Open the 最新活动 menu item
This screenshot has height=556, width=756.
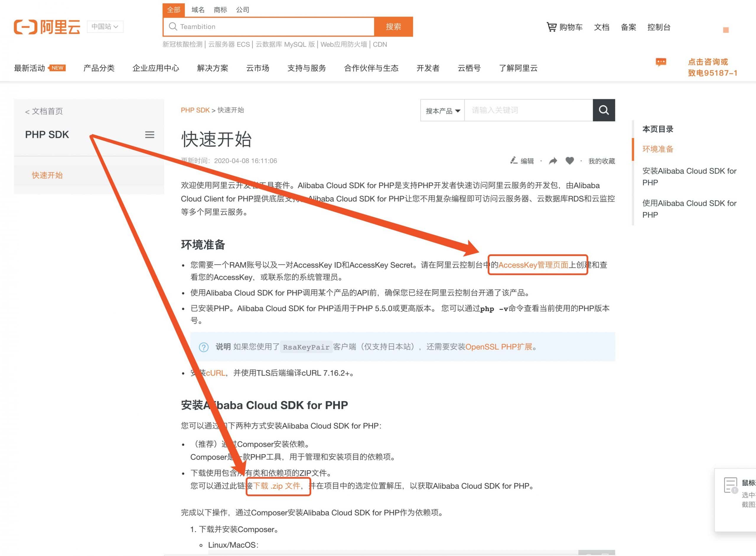29,68
